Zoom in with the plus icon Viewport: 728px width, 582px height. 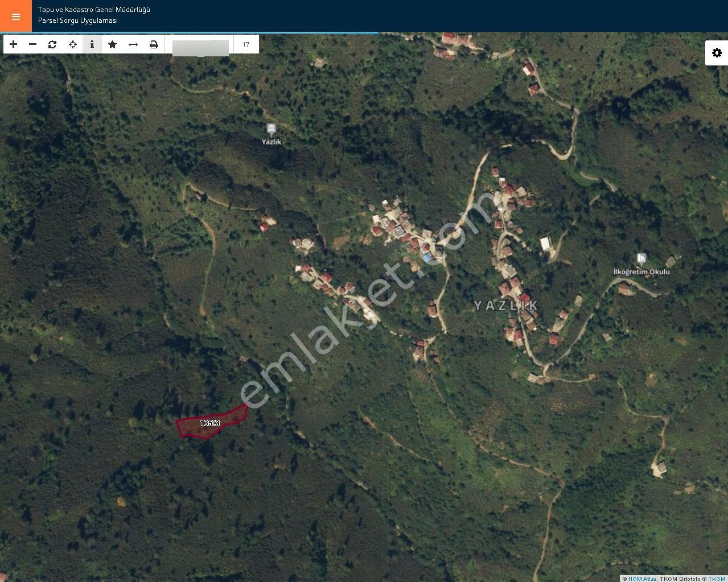click(x=14, y=44)
